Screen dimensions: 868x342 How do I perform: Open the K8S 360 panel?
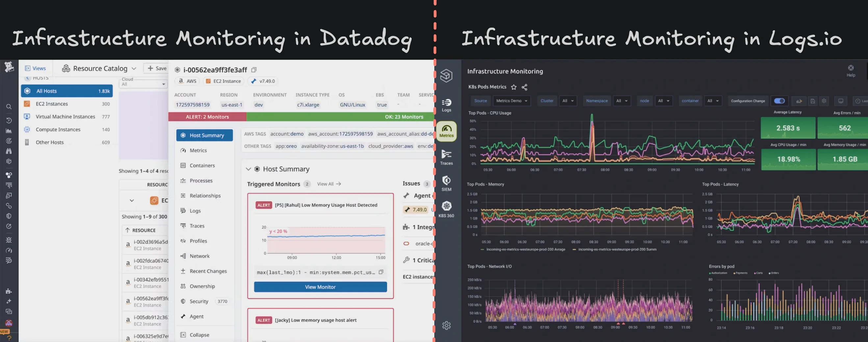pos(447,209)
